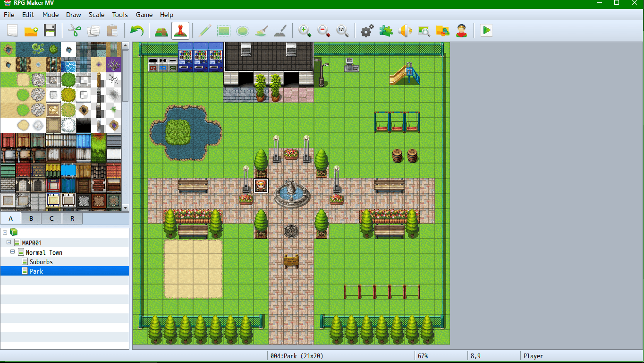This screenshot has height=363, width=644.
Task: Open the Edit menu
Action: pos(28,15)
